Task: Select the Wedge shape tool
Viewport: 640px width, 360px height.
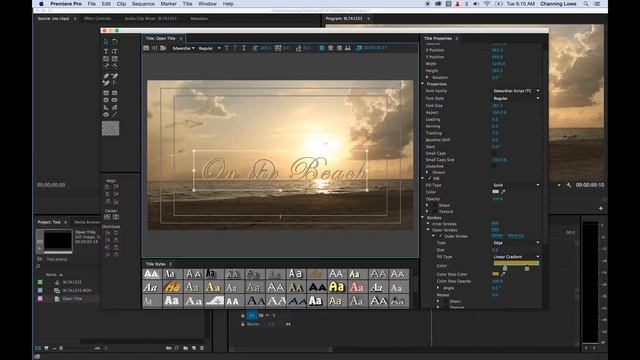Action: click(106, 107)
